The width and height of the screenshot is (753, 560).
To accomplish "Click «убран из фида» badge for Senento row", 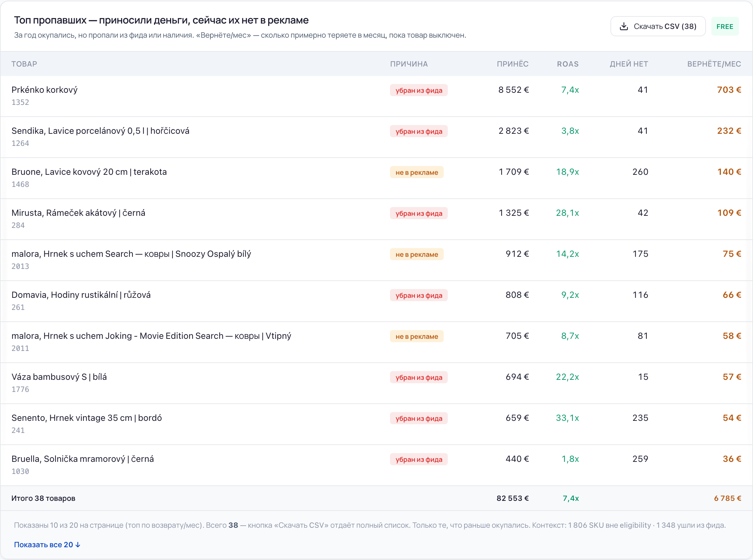I will click(x=419, y=418).
